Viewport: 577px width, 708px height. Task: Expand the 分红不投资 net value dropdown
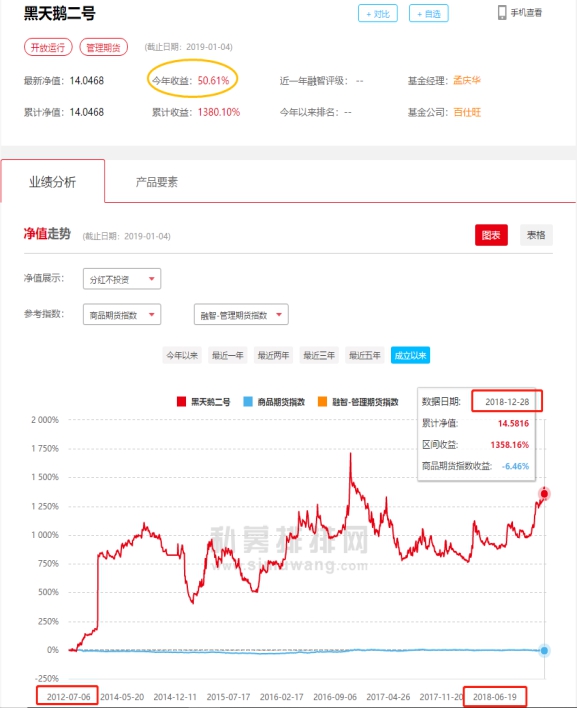click(x=122, y=279)
